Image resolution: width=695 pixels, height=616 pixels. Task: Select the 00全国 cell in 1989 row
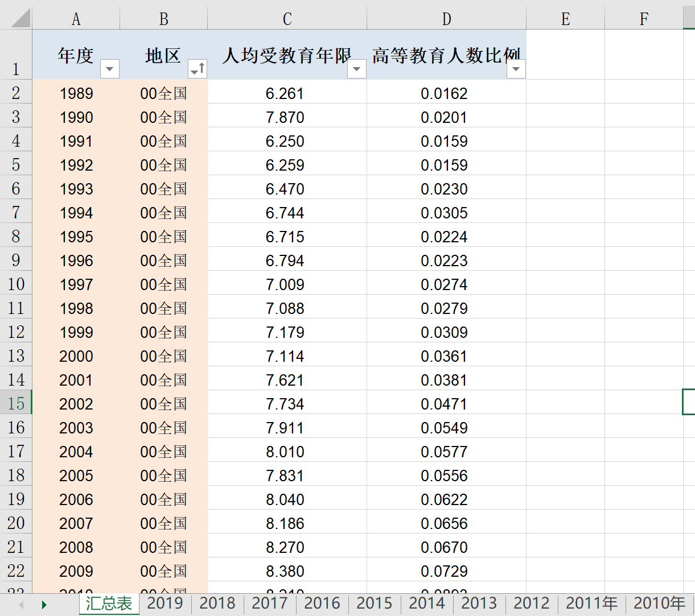164,93
